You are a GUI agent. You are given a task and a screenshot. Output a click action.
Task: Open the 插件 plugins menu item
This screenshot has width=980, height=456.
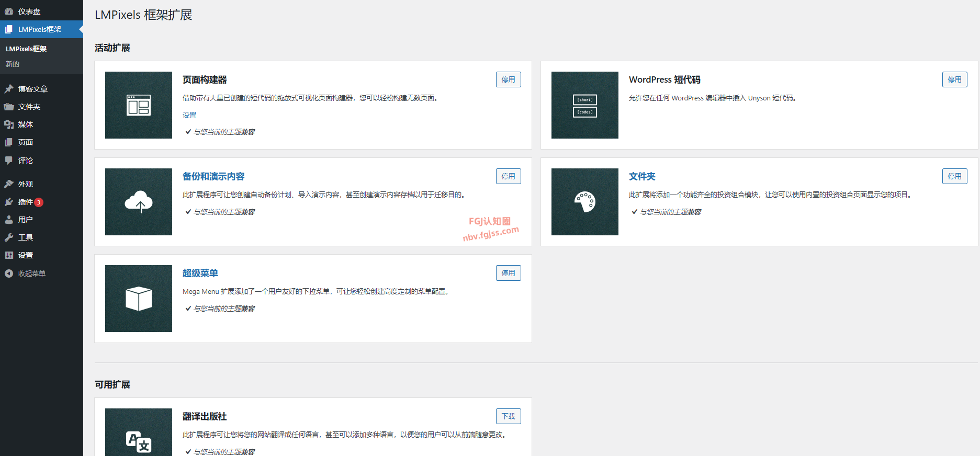pyautogui.click(x=26, y=202)
